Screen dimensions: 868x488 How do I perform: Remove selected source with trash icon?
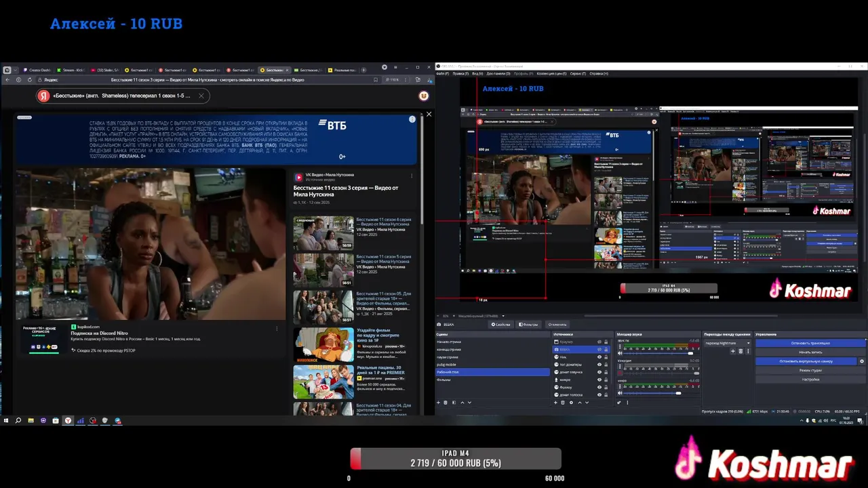click(x=563, y=403)
